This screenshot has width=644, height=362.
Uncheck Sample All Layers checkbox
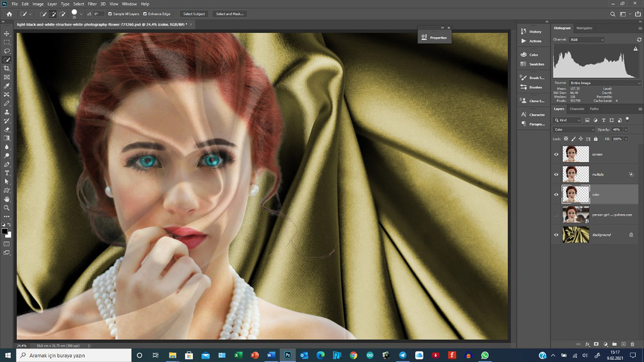111,14
